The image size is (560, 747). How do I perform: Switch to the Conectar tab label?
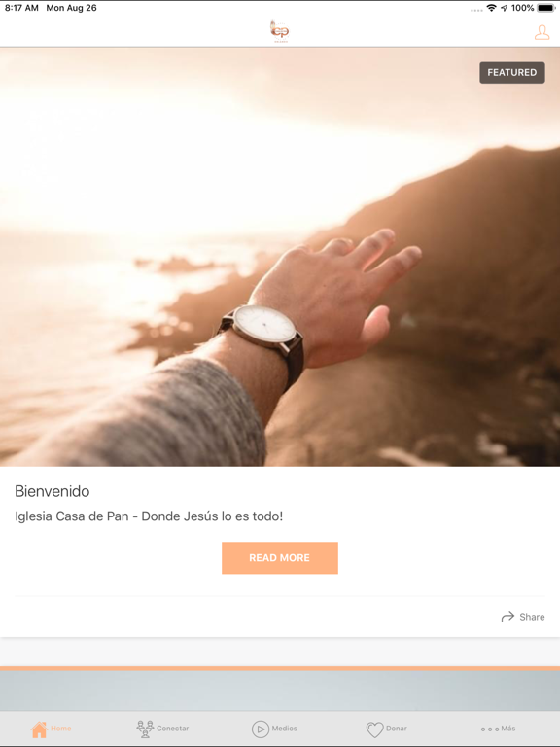[x=172, y=729]
